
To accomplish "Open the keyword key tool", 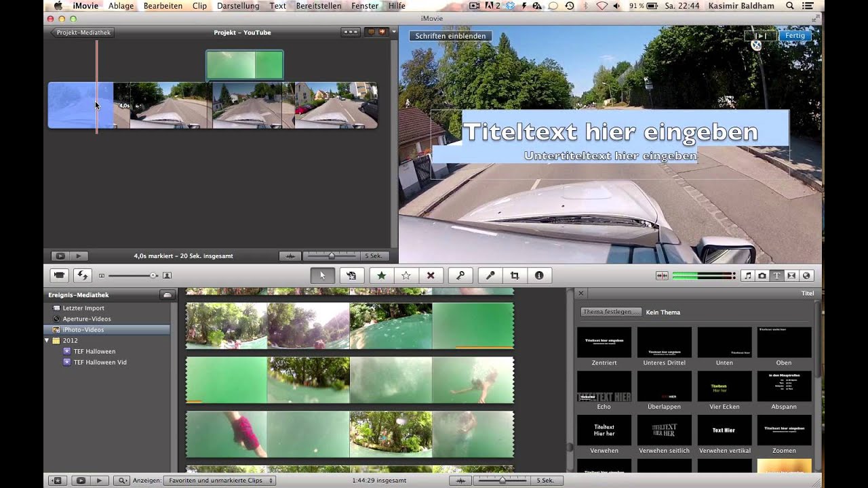I will pyautogui.click(x=460, y=275).
